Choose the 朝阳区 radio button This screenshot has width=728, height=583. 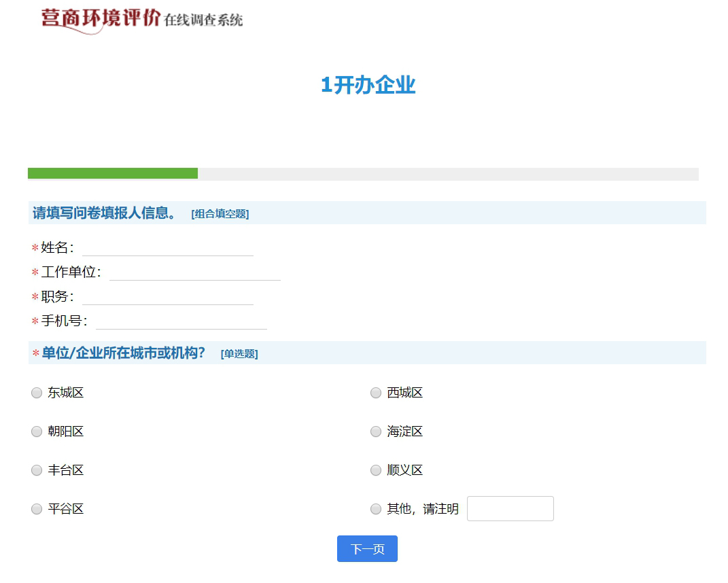coord(37,431)
